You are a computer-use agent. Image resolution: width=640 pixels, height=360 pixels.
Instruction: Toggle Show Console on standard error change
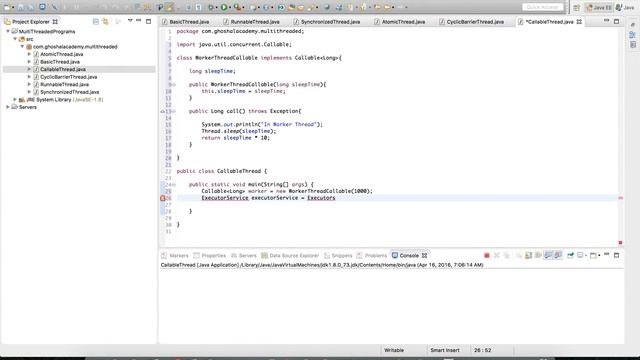[558, 256]
